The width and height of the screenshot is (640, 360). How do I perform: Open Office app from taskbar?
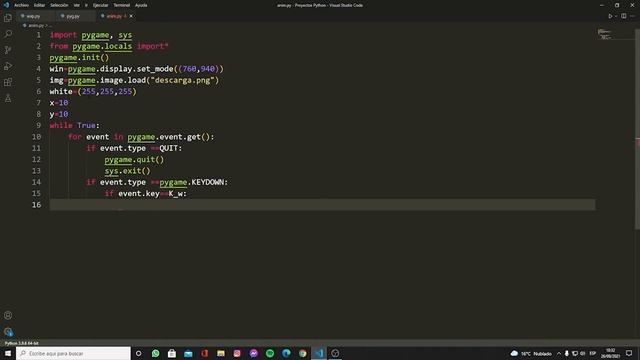pos(204,353)
